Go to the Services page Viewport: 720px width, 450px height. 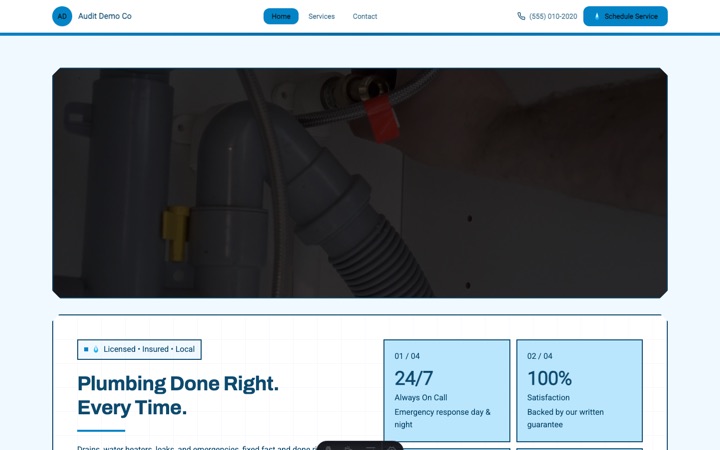tap(321, 16)
